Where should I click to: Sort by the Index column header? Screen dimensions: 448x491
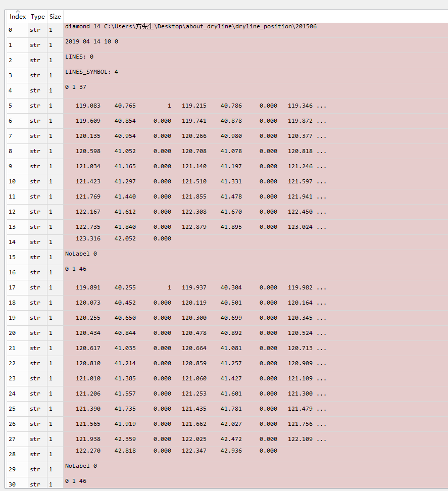point(18,17)
